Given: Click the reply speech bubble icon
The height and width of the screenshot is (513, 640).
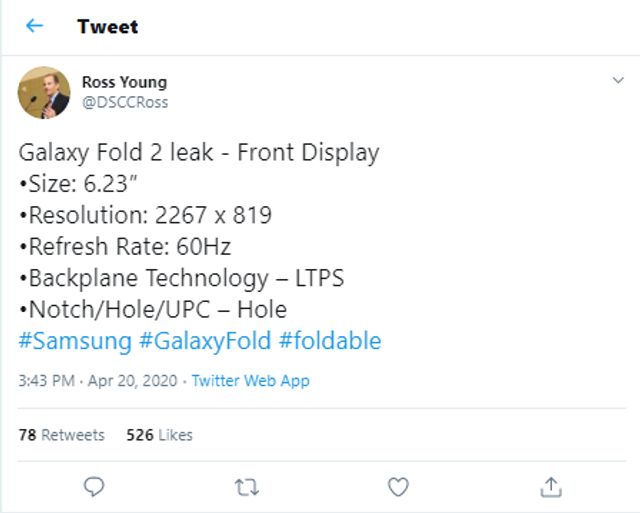Looking at the screenshot, I should tap(95, 486).
